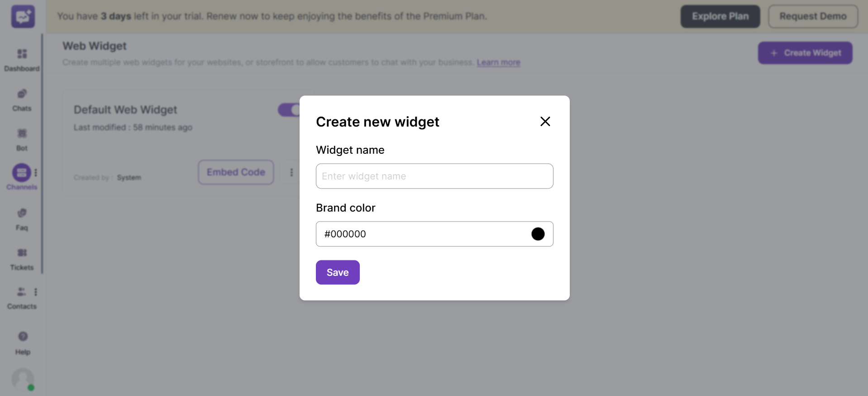Save the new widget
The width and height of the screenshot is (868, 396).
coord(338,272)
